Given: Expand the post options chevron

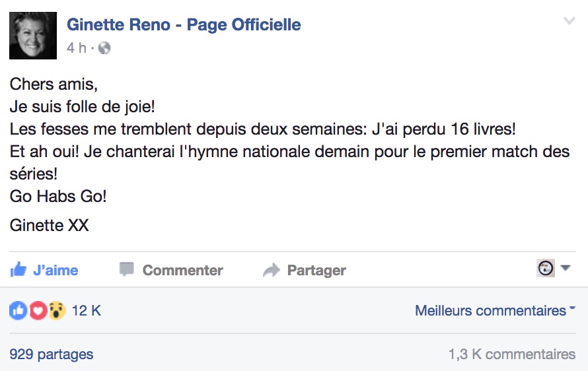Looking at the screenshot, I should tap(570, 20).
